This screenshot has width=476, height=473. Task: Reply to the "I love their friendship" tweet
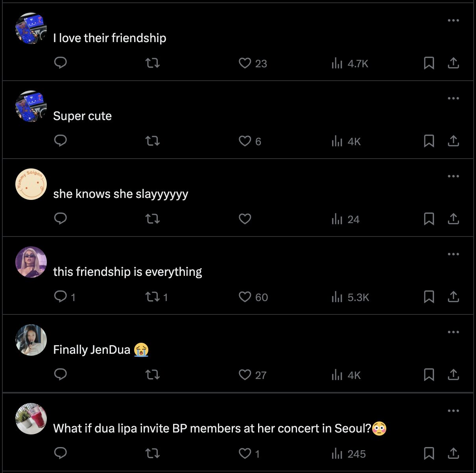[61, 63]
